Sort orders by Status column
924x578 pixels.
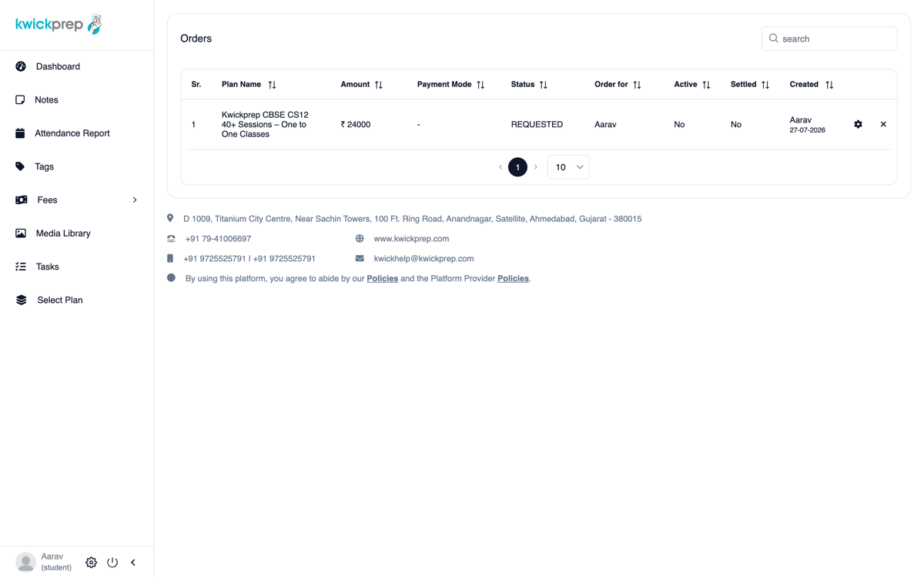click(543, 85)
